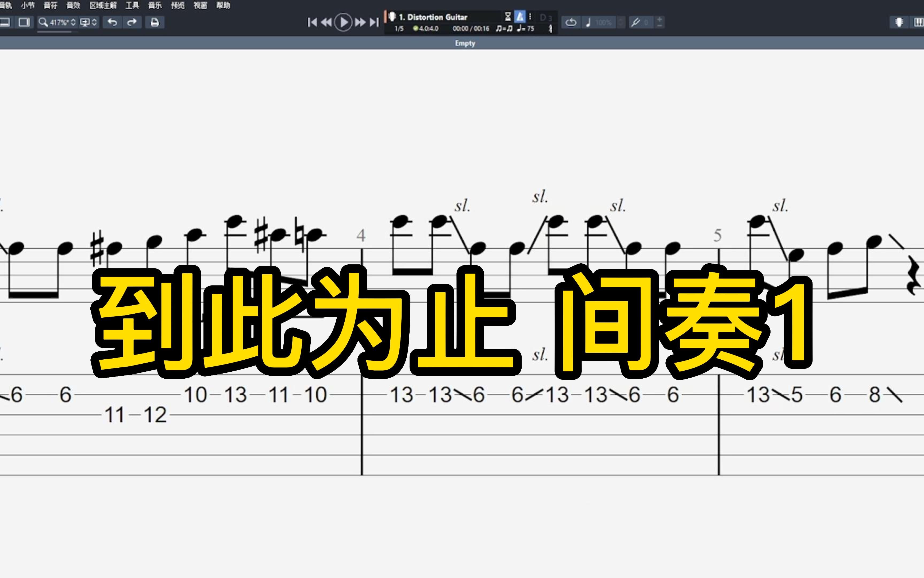This screenshot has width=924, height=578.
Task: Toggle the fretboard view
Action: (x=899, y=22)
